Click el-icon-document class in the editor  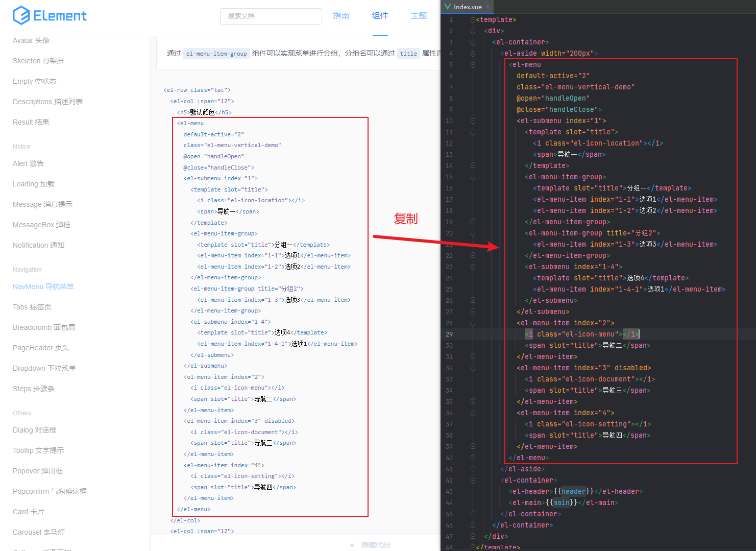point(598,379)
